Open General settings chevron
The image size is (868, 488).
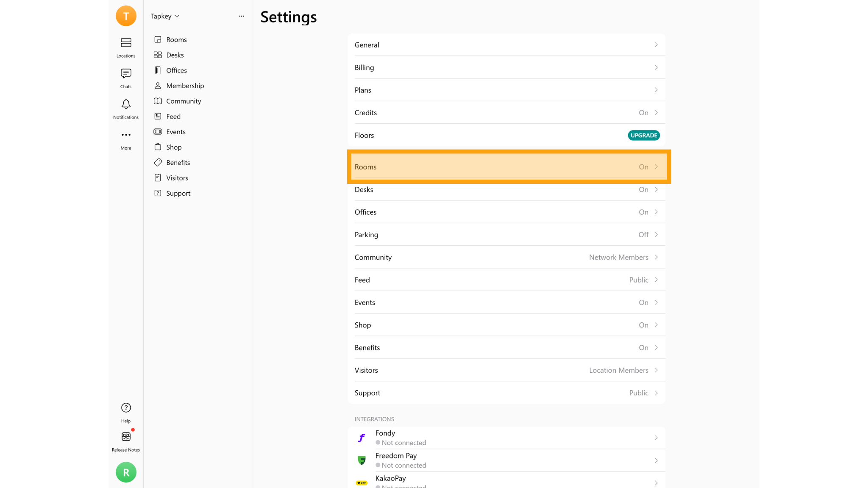[x=656, y=45]
